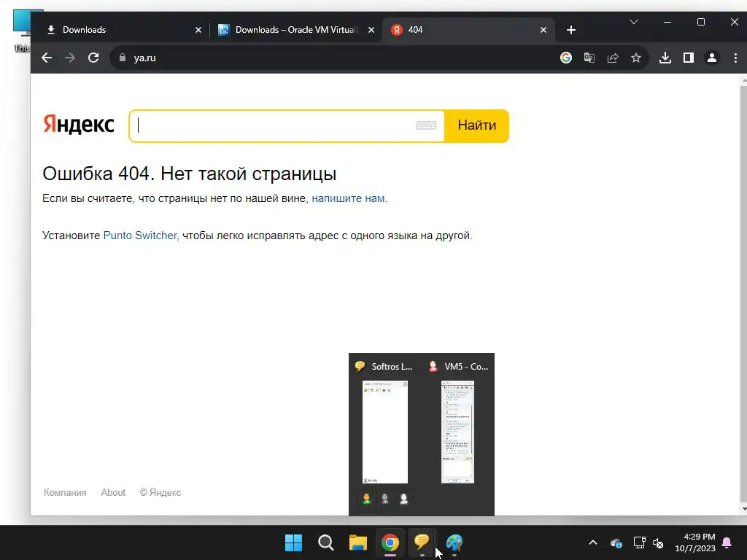
Task: Open the Punto Switcher link
Action: (140, 236)
